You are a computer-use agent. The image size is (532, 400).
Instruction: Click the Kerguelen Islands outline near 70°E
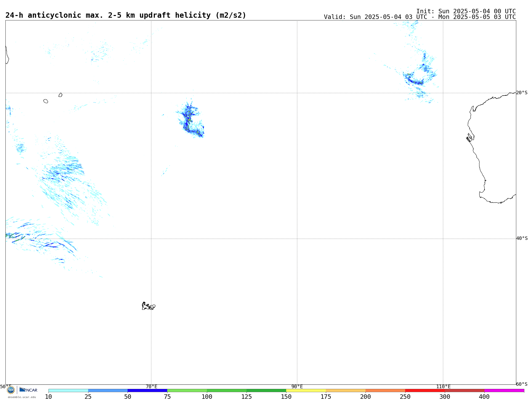click(149, 306)
